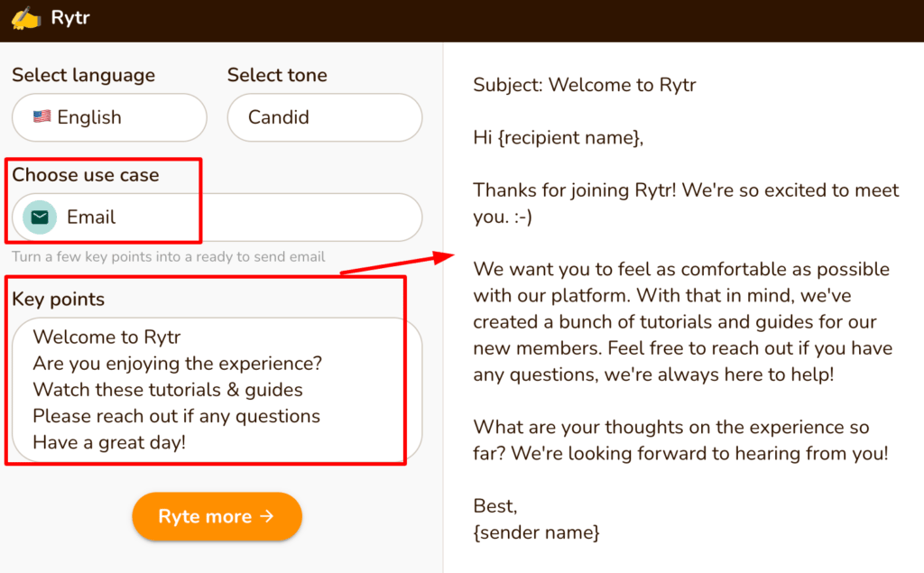
Task: Click the 'Choose use case' label
Action: click(86, 175)
